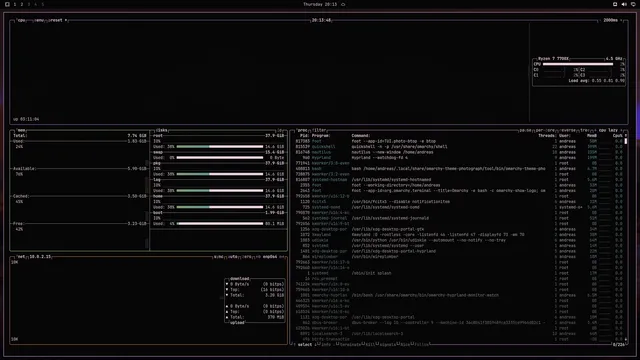Click the process list scrollbar thumb
The image size is (640, 360).
pos(626,141)
